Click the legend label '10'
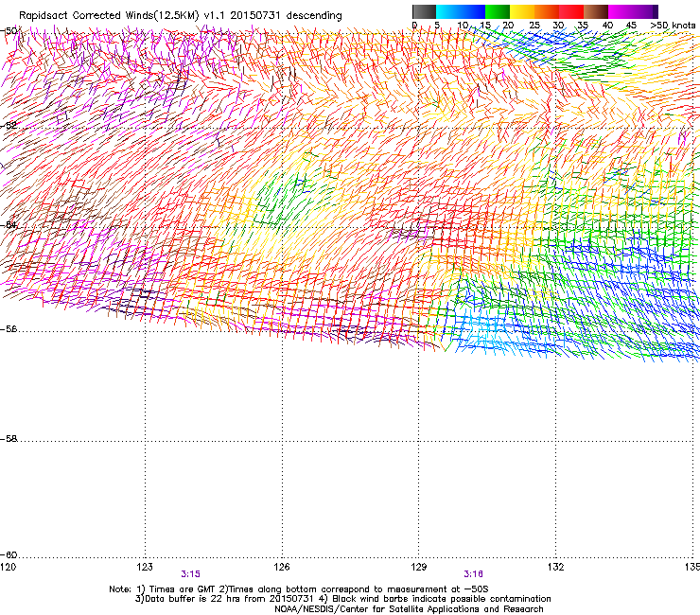 pos(463,26)
